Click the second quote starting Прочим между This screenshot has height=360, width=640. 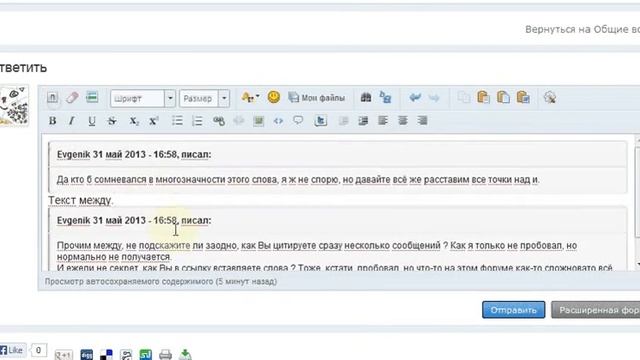tap(316, 251)
